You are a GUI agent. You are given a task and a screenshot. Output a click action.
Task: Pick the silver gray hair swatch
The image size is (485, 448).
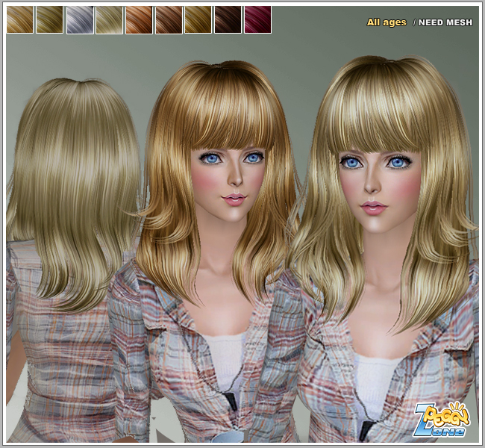pos(79,20)
